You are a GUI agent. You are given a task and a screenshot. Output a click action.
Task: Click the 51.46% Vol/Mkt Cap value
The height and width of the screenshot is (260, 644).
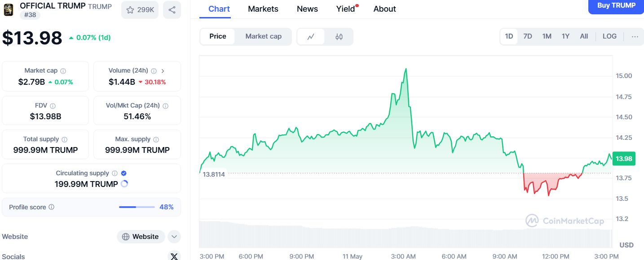[137, 117]
